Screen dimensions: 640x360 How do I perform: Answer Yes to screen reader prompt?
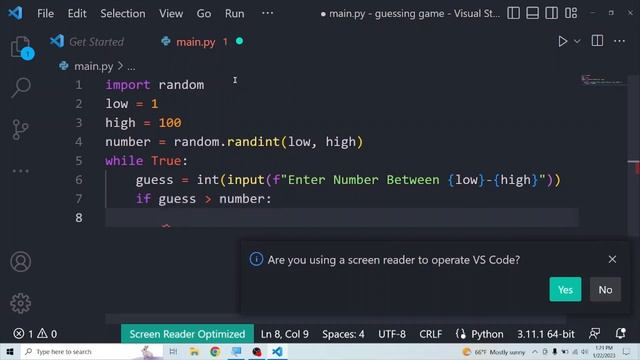565,289
